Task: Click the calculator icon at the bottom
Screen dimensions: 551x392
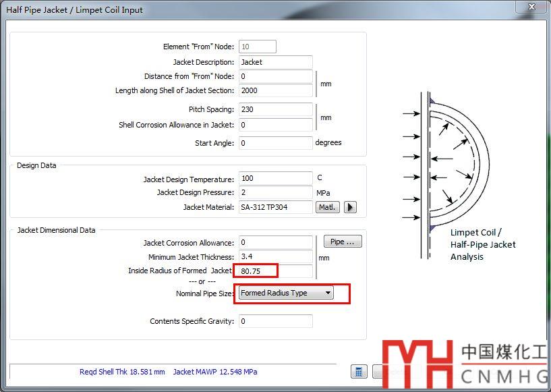Action: [359, 372]
